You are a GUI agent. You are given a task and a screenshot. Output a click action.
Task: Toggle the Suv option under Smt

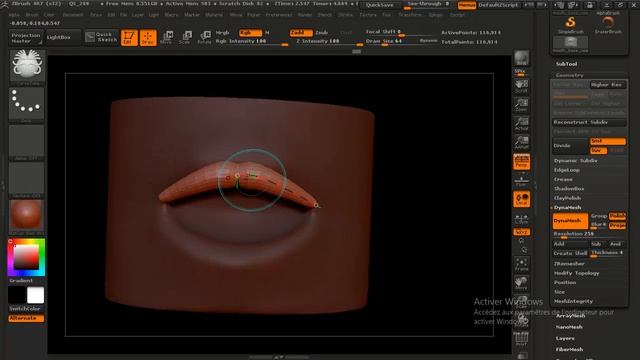click(598, 151)
